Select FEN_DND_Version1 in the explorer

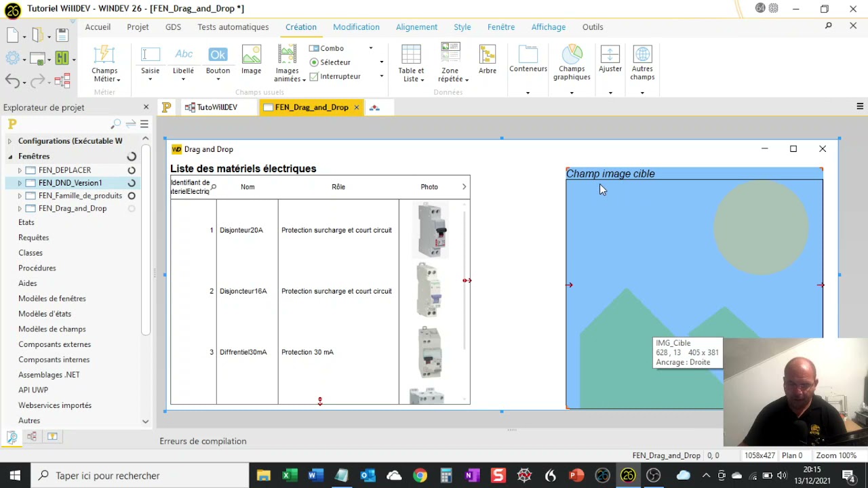71,183
